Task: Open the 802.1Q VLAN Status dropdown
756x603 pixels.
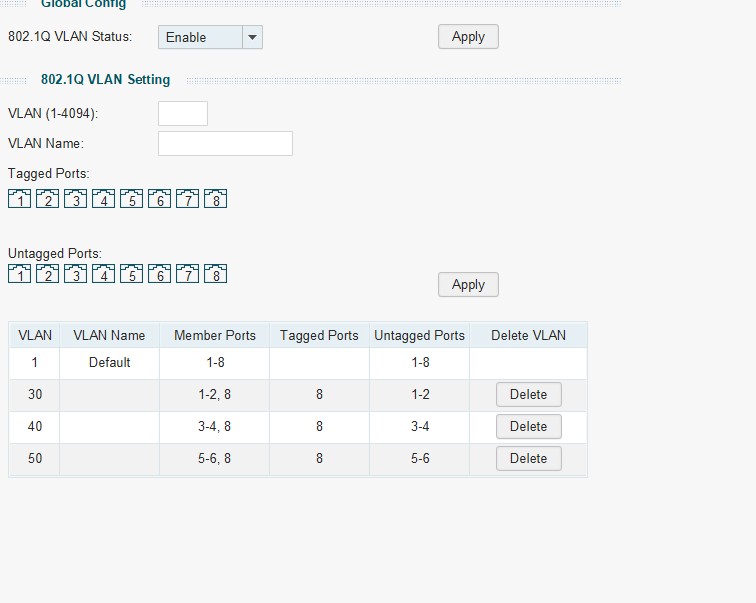Action: (210, 37)
